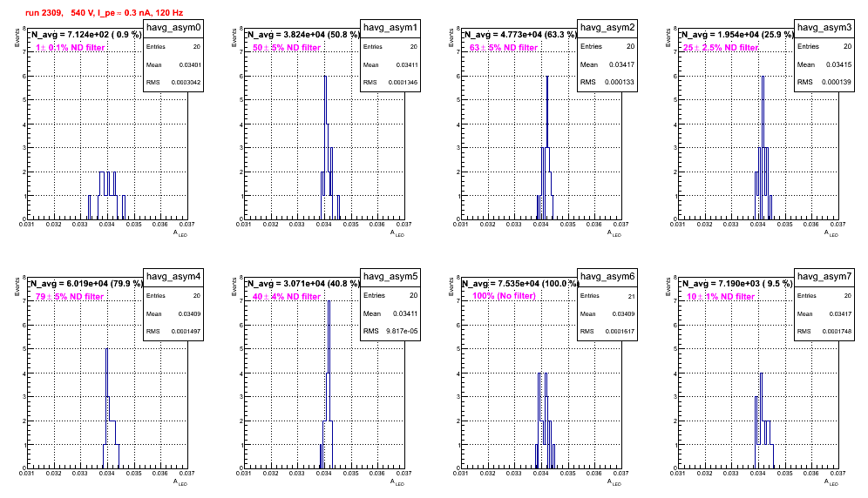Click Mean value 0.03401 in havg_asym0
This screenshot has width=868, height=498.
point(190,64)
